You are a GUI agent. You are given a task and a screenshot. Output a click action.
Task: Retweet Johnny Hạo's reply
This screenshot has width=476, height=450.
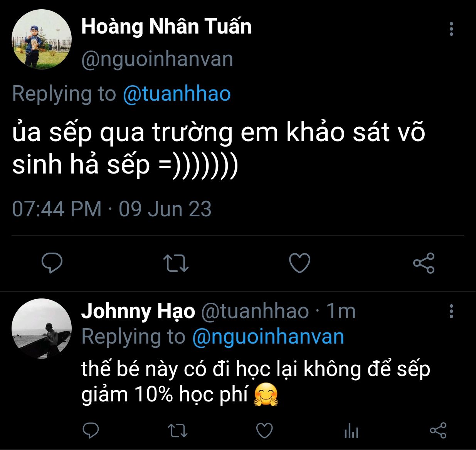178,430
